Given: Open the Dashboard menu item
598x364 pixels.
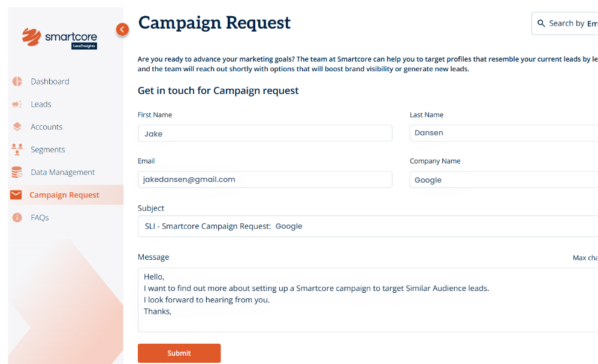Looking at the screenshot, I should (50, 81).
